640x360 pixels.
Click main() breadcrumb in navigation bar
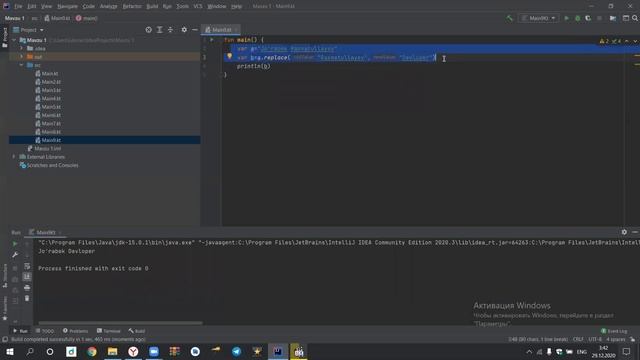click(x=87, y=18)
